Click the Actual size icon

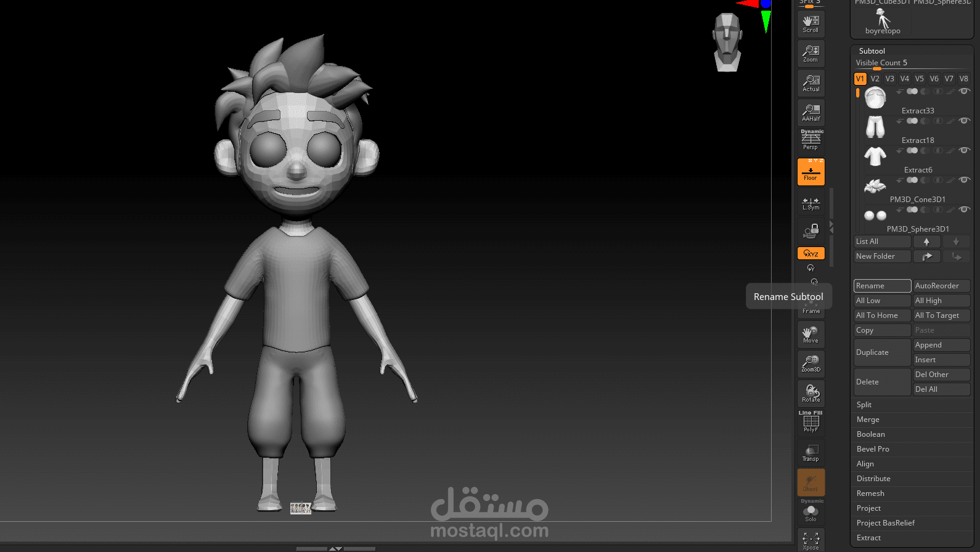point(811,83)
